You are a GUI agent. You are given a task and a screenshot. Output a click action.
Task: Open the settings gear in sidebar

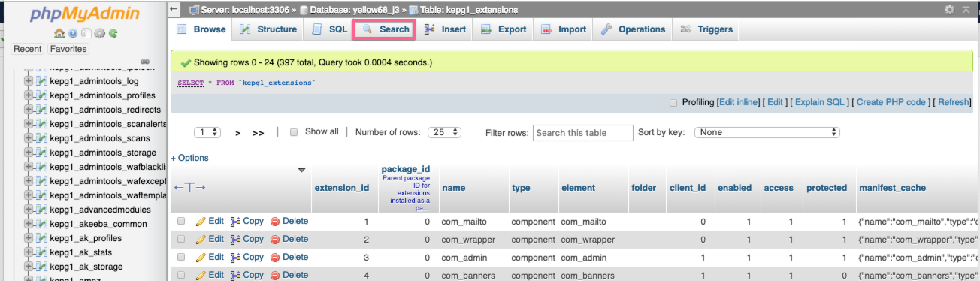click(x=100, y=34)
